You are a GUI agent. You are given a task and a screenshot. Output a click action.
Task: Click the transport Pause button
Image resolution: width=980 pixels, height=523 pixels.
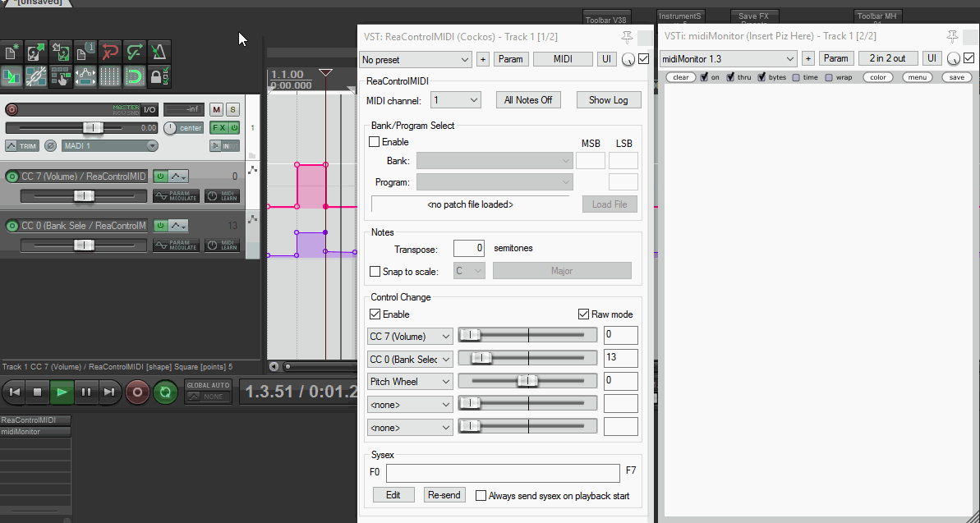(85, 392)
